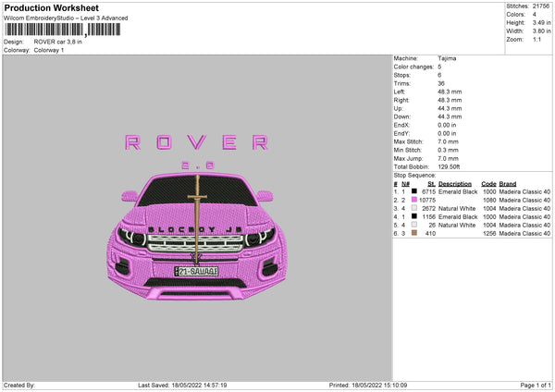Viewport: 555px width, 392px height.
Task: Click the pink Rover car embroidery preview
Action: (197, 237)
